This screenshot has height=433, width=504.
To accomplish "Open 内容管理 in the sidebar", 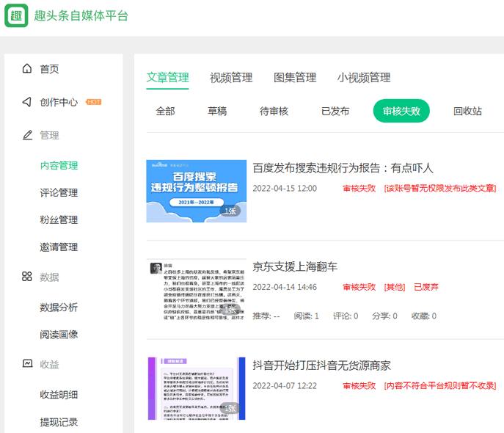I will tap(59, 166).
